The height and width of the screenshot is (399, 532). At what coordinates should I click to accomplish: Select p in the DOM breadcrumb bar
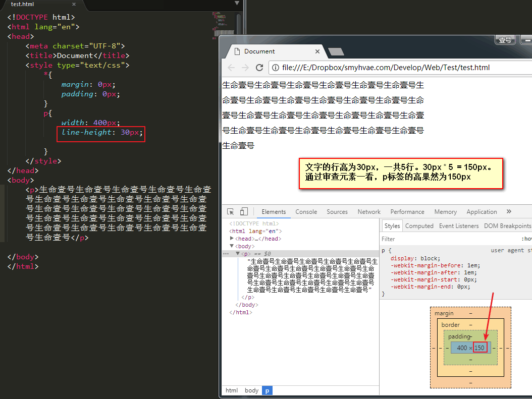point(267,390)
